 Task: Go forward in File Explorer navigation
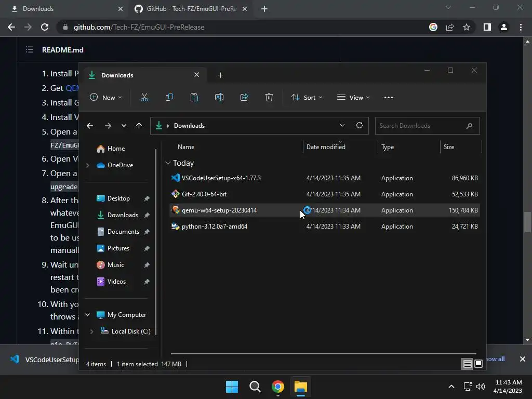[108, 126]
